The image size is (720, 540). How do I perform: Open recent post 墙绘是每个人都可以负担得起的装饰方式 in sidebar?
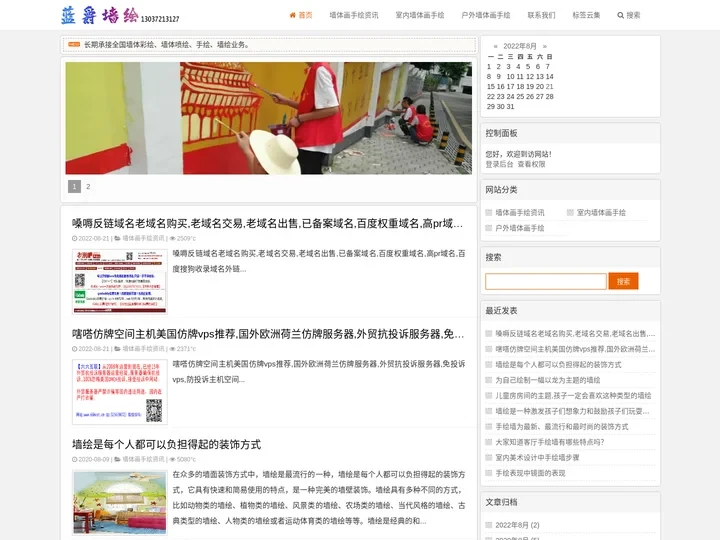(558, 365)
